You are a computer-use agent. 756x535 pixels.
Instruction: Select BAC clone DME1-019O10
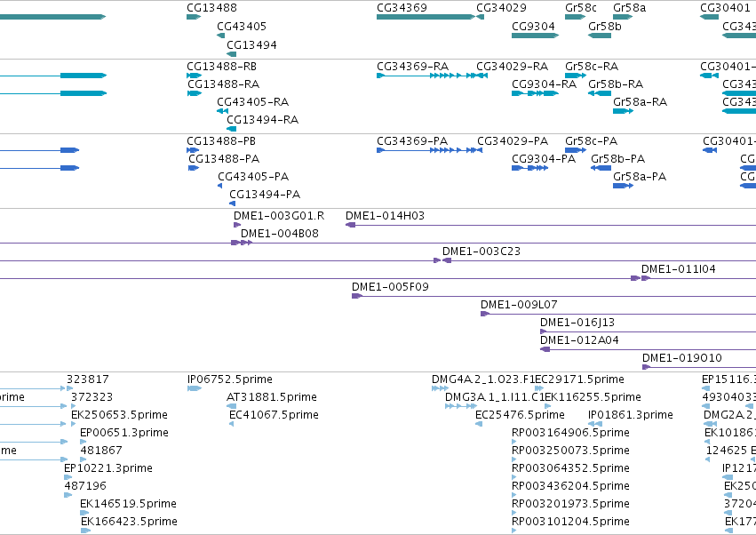click(682, 358)
